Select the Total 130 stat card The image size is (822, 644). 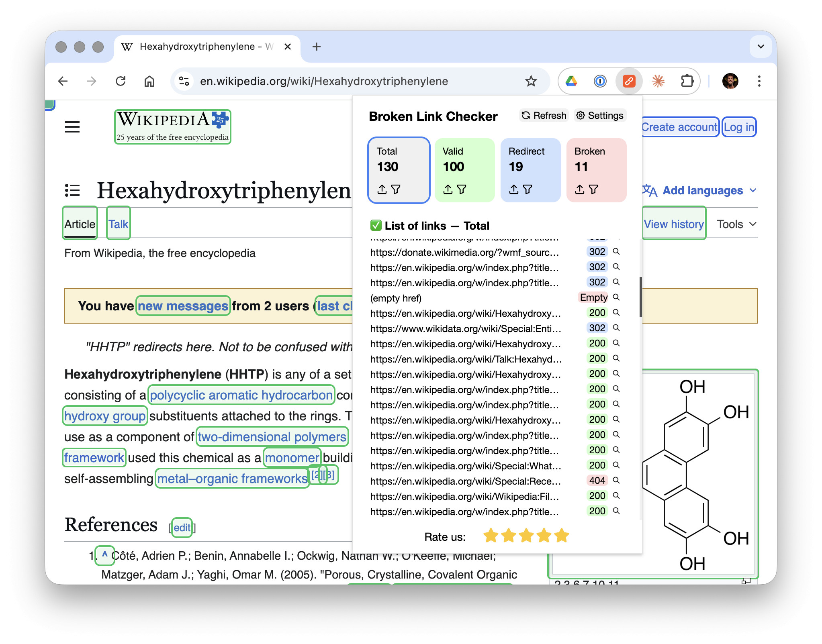(399, 170)
